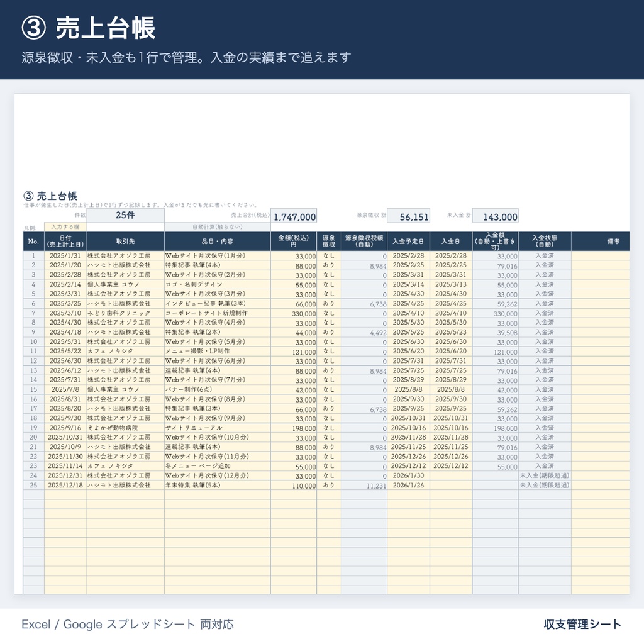Click the footer text 収支管理シート
644x644 pixels.
point(582,625)
